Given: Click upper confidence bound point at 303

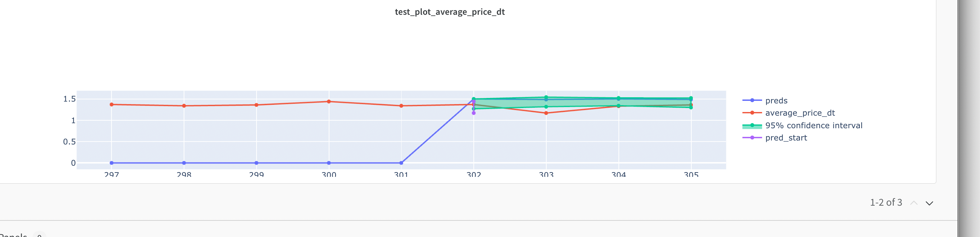Looking at the screenshot, I should click(x=546, y=97).
